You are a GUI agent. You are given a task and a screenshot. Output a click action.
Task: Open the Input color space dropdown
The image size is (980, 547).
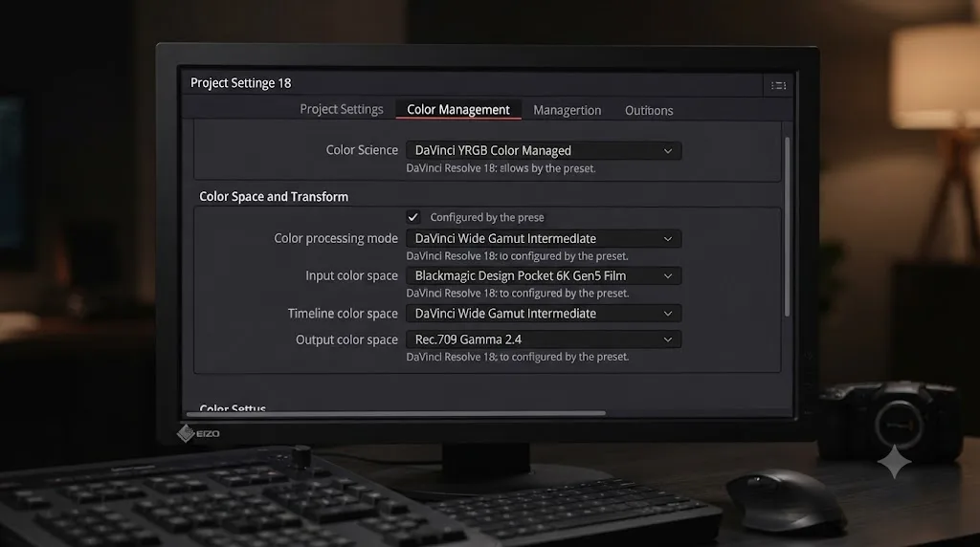(x=544, y=276)
